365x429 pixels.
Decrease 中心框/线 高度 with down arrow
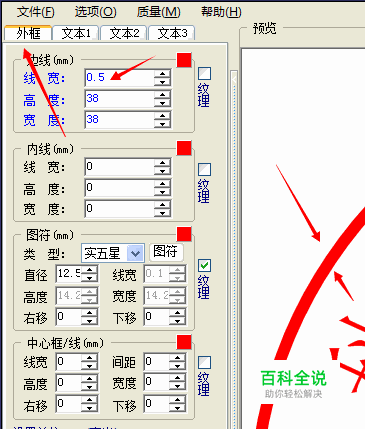pyautogui.click(x=89, y=387)
